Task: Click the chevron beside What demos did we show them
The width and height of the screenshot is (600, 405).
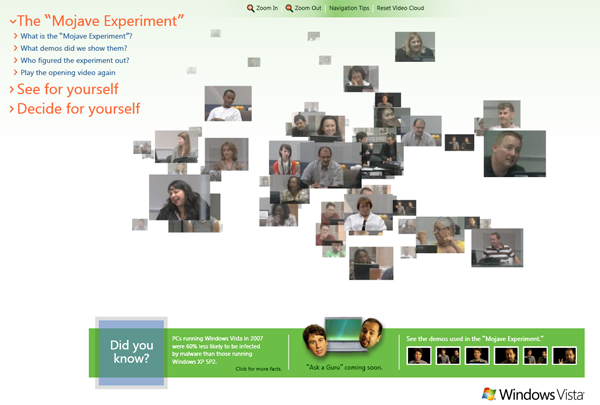Action: click(x=16, y=48)
